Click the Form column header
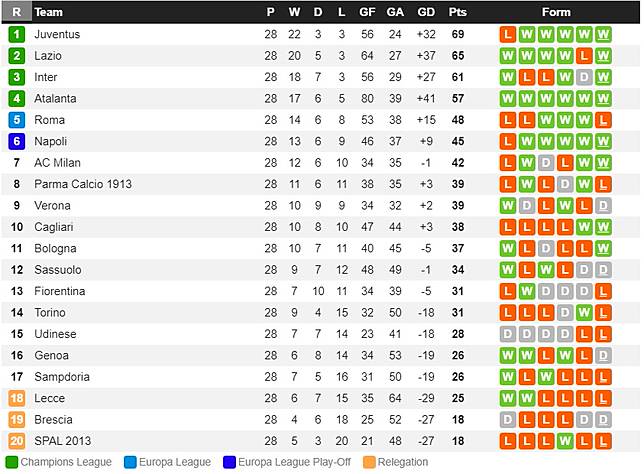The width and height of the screenshot is (644, 474). pos(556,12)
